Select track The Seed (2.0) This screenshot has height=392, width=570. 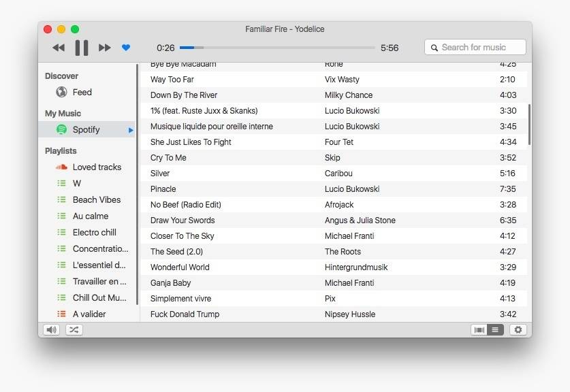tap(334, 251)
